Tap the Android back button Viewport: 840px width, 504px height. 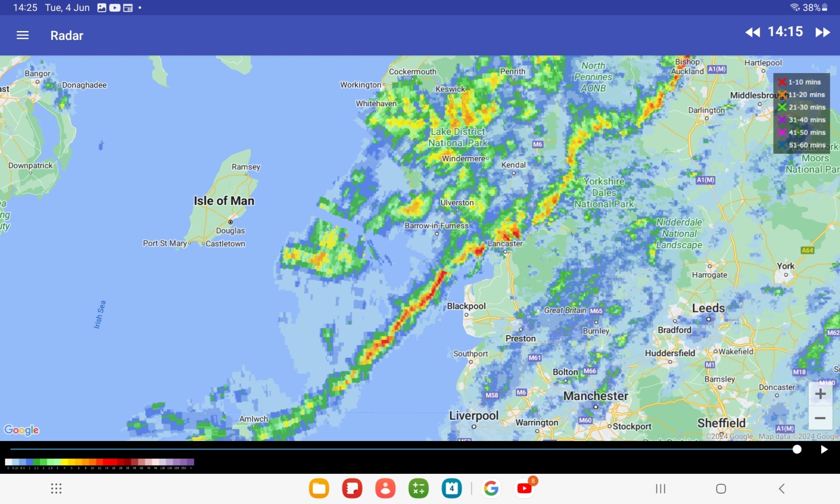point(782,489)
